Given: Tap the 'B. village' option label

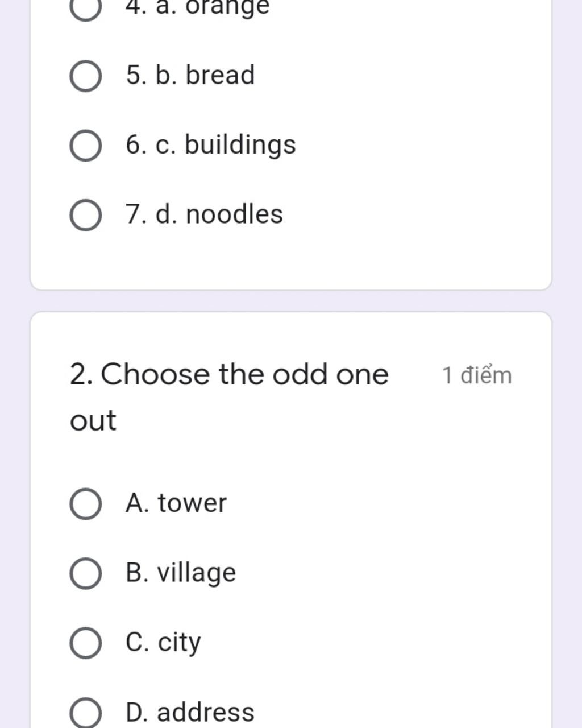Looking at the screenshot, I should (181, 572).
